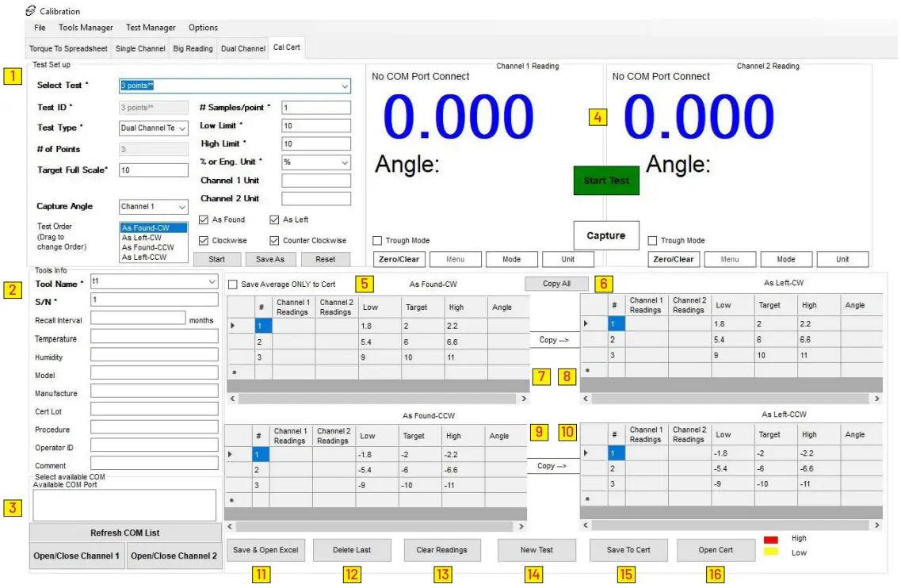Toggle the As Found checkbox
Image resolution: width=901 pixels, height=588 pixels.
click(204, 220)
